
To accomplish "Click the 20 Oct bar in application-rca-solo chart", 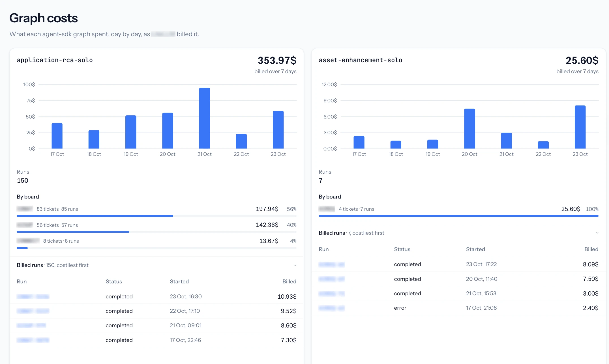I will (x=168, y=131).
